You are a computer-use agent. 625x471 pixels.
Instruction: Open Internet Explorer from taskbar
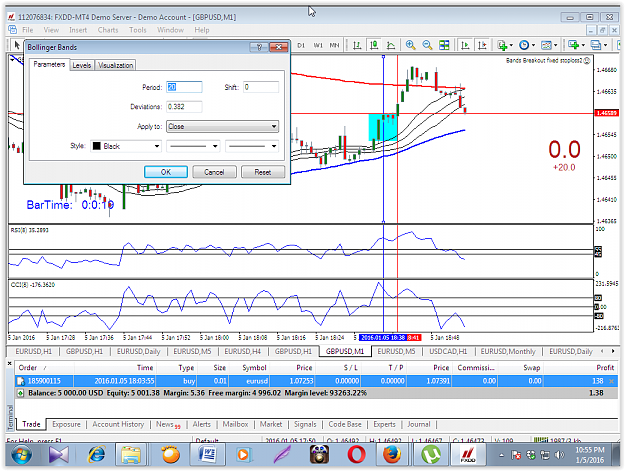click(96, 455)
